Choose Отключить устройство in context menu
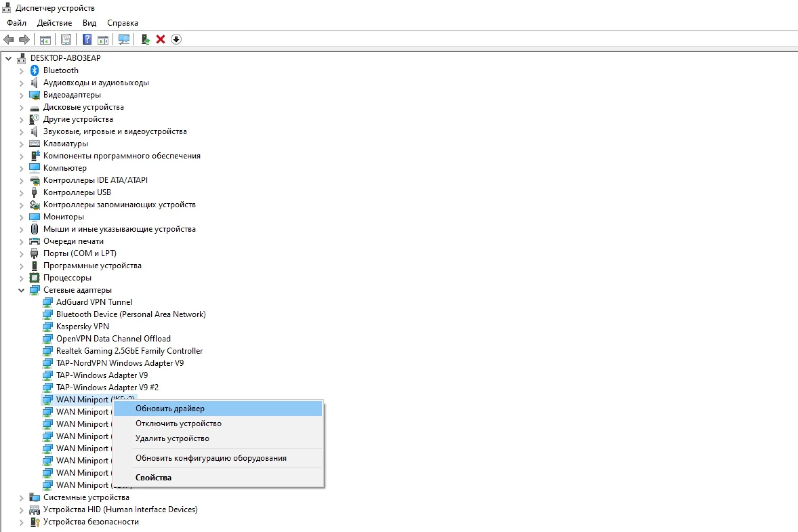 pyautogui.click(x=179, y=424)
